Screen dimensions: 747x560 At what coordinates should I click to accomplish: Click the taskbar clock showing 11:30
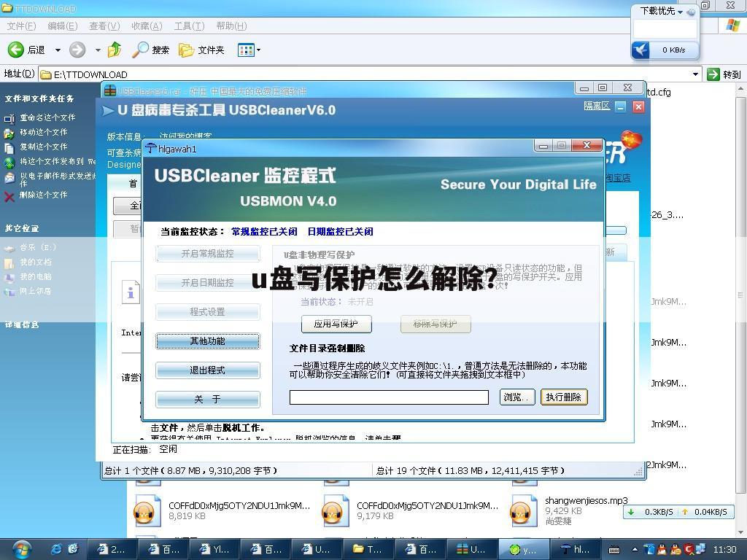724,550
